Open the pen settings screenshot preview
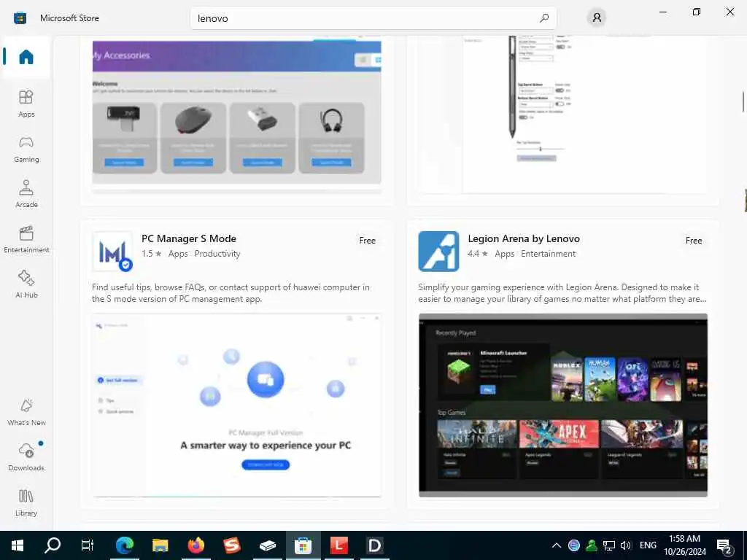 coord(563,114)
